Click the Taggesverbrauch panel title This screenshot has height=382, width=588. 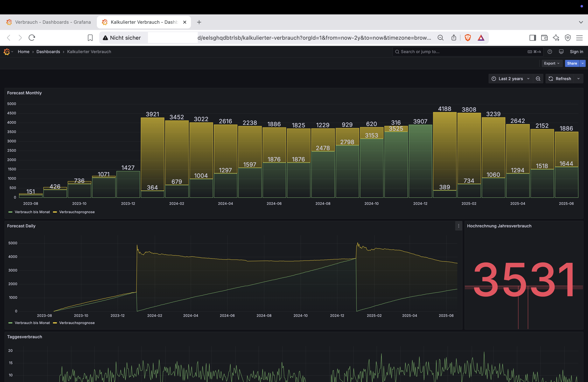click(x=24, y=337)
